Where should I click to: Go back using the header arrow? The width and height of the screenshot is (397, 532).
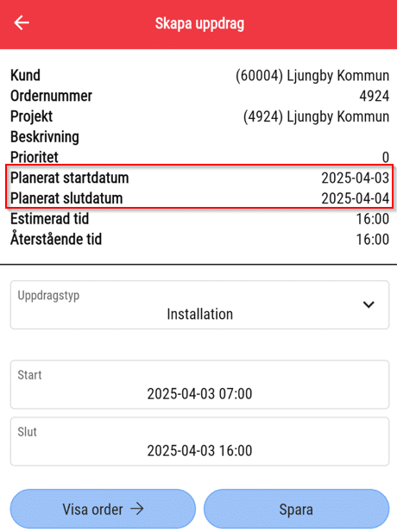22,23
